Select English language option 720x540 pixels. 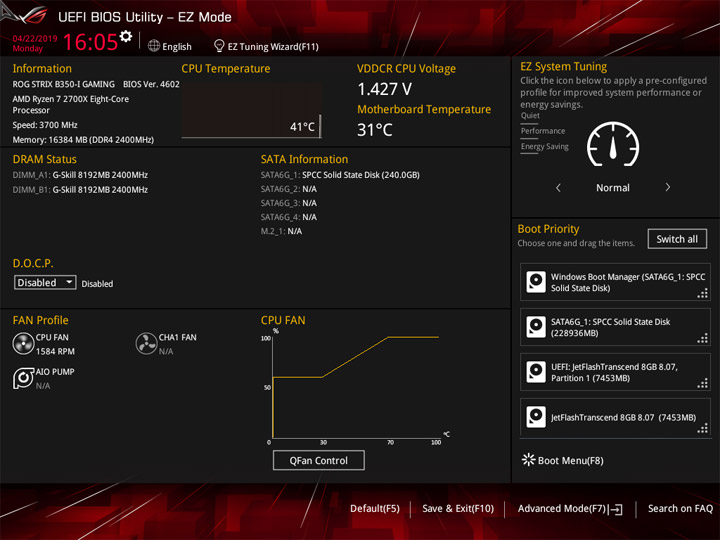coord(177,47)
